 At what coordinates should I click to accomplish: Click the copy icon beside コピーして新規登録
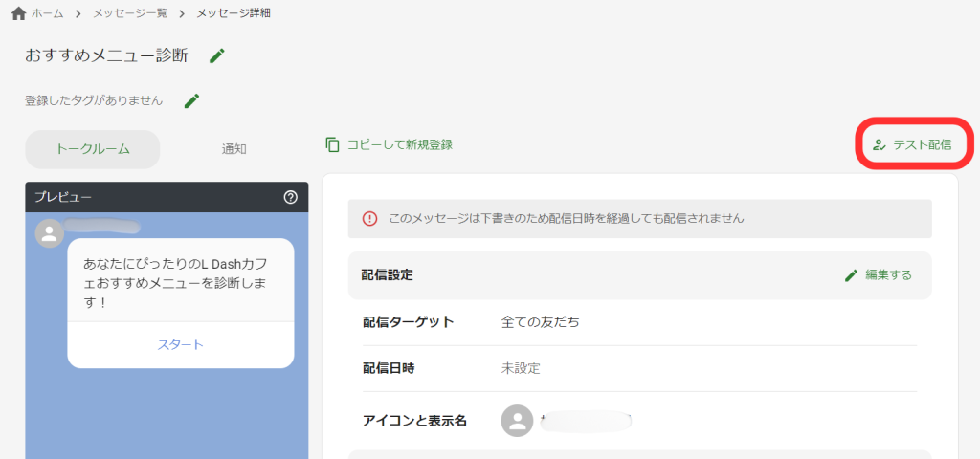[x=333, y=144]
